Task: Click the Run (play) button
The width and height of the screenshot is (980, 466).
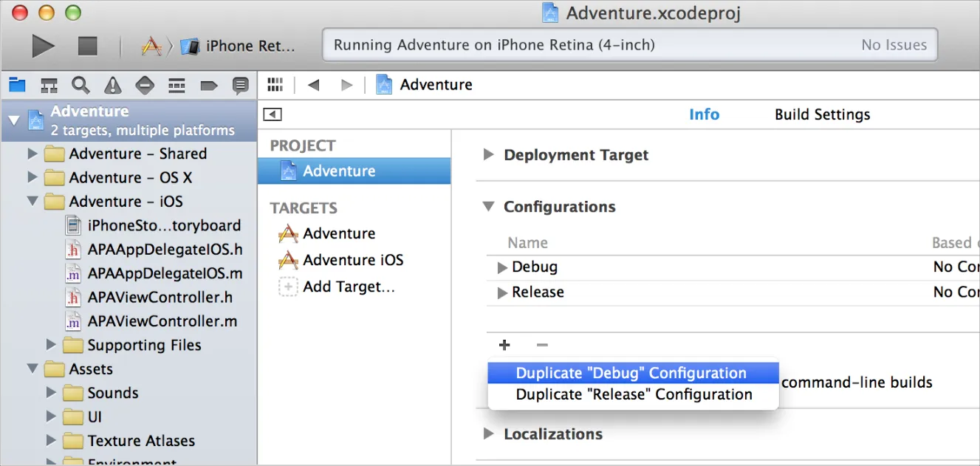Action: click(44, 46)
